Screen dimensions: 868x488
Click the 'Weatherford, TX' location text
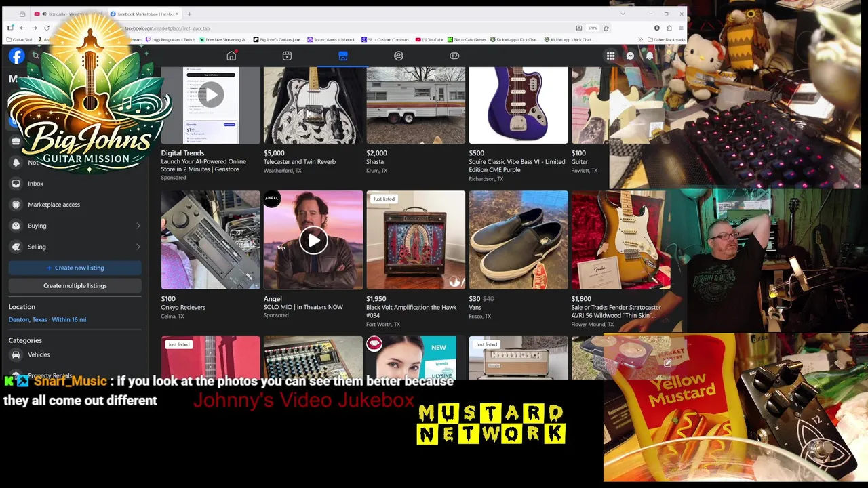pyautogui.click(x=283, y=171)
